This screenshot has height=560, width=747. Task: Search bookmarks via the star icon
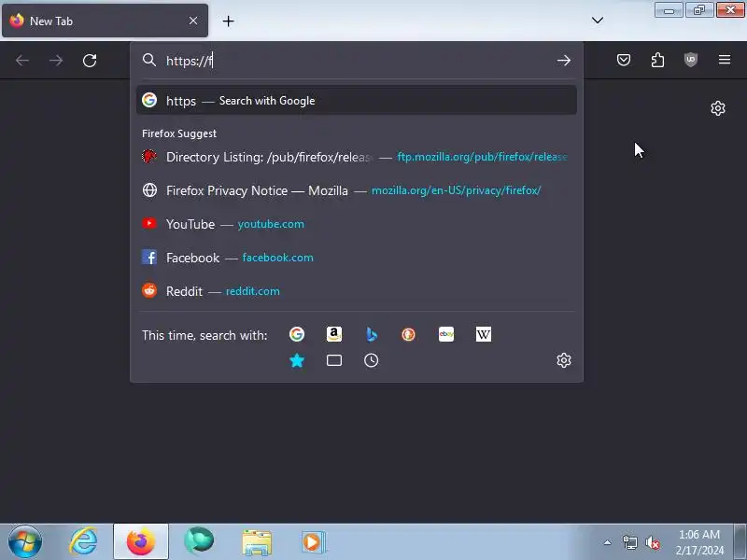coord(297,360)
